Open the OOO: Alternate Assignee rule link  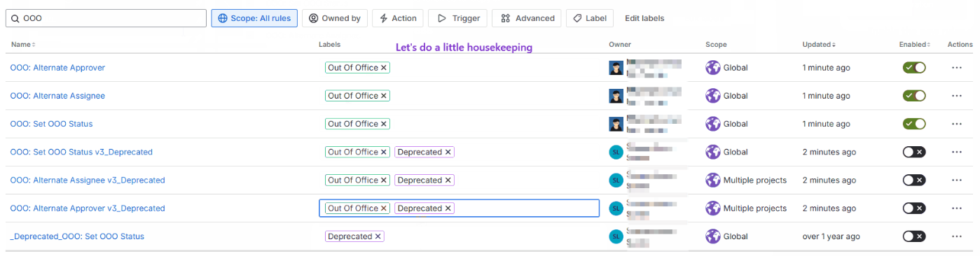click(57, 96)
